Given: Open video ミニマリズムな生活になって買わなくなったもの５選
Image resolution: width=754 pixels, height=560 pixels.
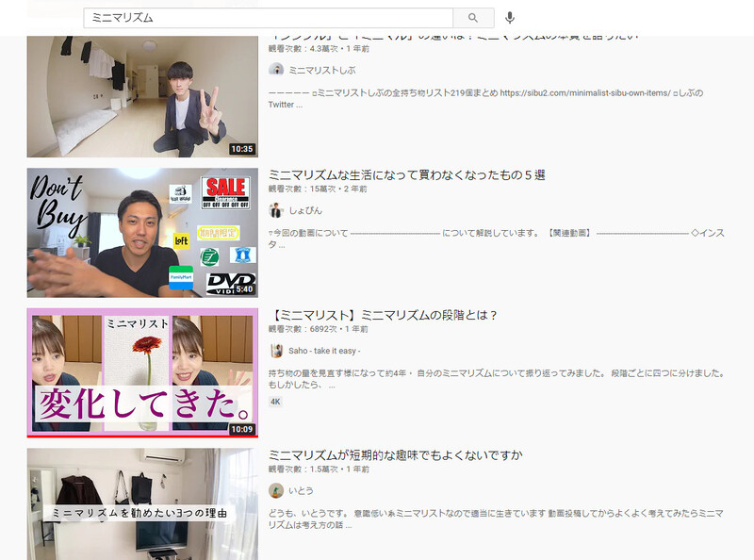Looking at the screenshot, I should [407, 175].
